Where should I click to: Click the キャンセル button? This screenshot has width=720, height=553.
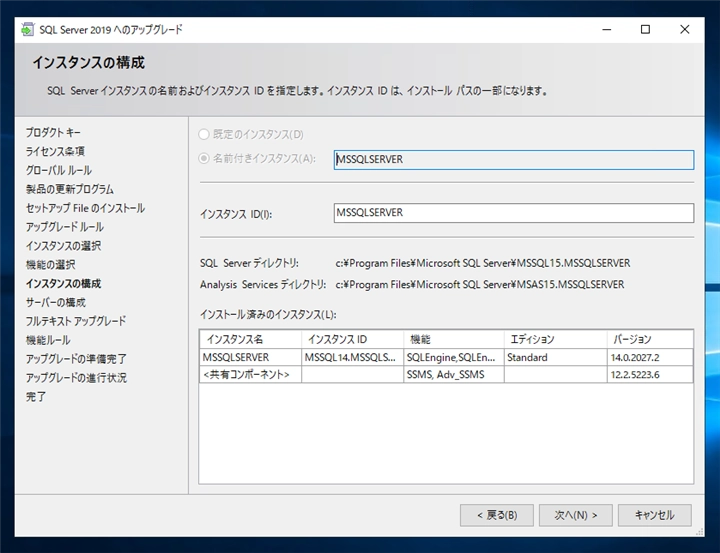(654, 515)
